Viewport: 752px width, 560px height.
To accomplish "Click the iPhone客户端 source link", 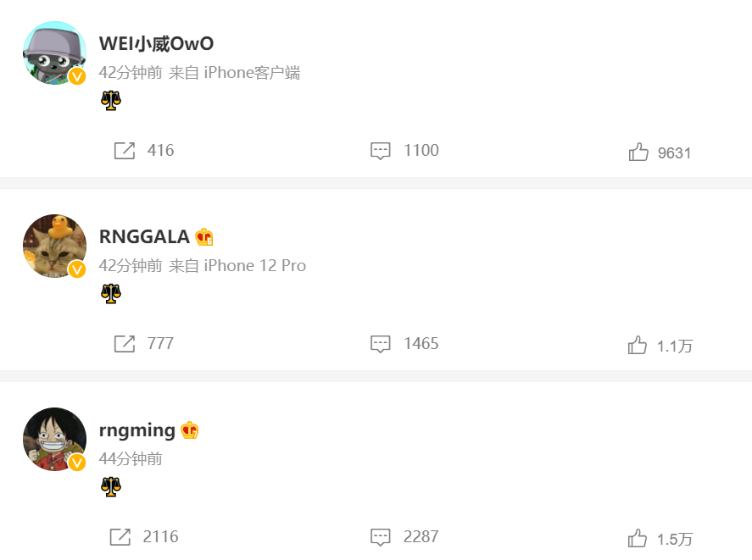I will (x=253, y=72).
